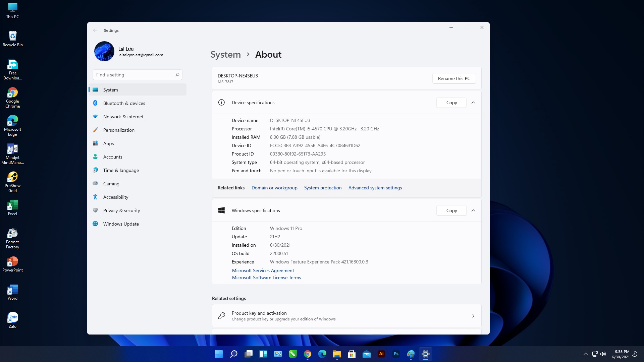Collapse the Device specifications section

coord(473,103)
